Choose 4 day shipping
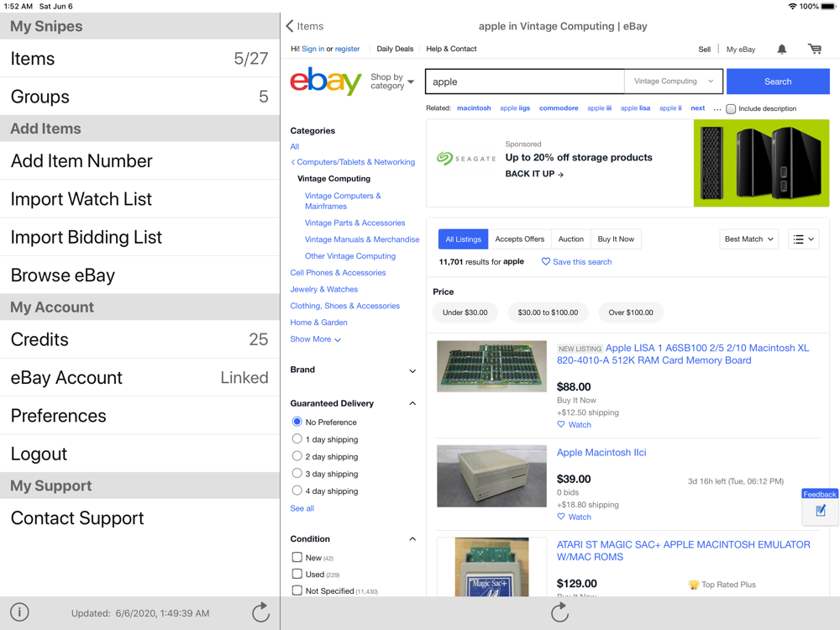Screen dimensions: 840x630 [x=297, y=491]
